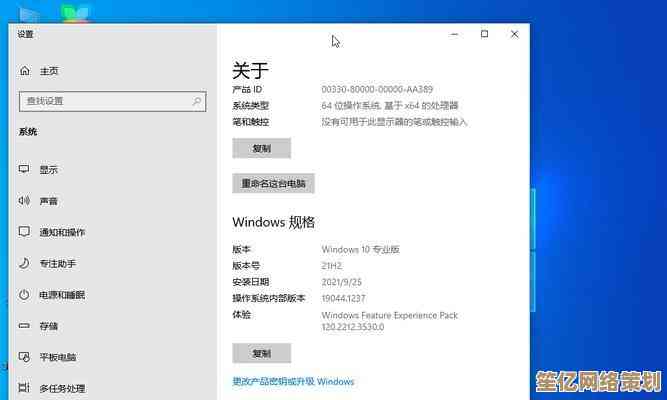Click the magnifier icon in search box

(x=194, y=101)
